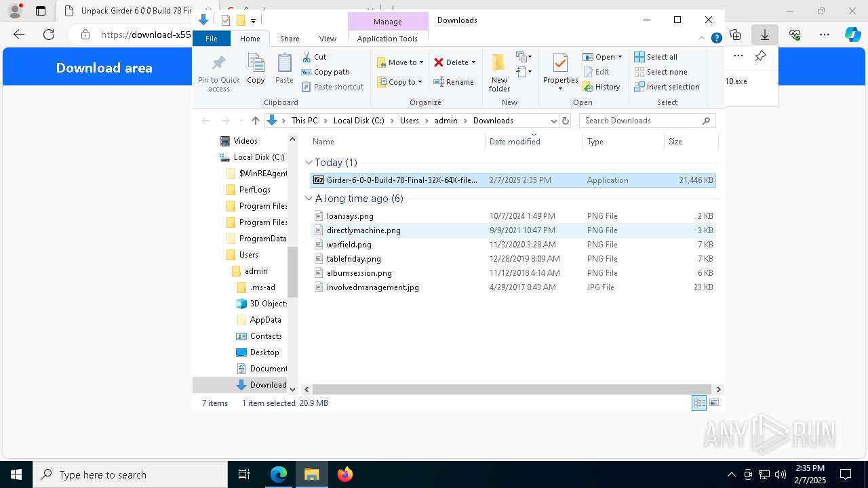Open the Quick Access Toolbar customize dropdown

click(x=253, y=20)
